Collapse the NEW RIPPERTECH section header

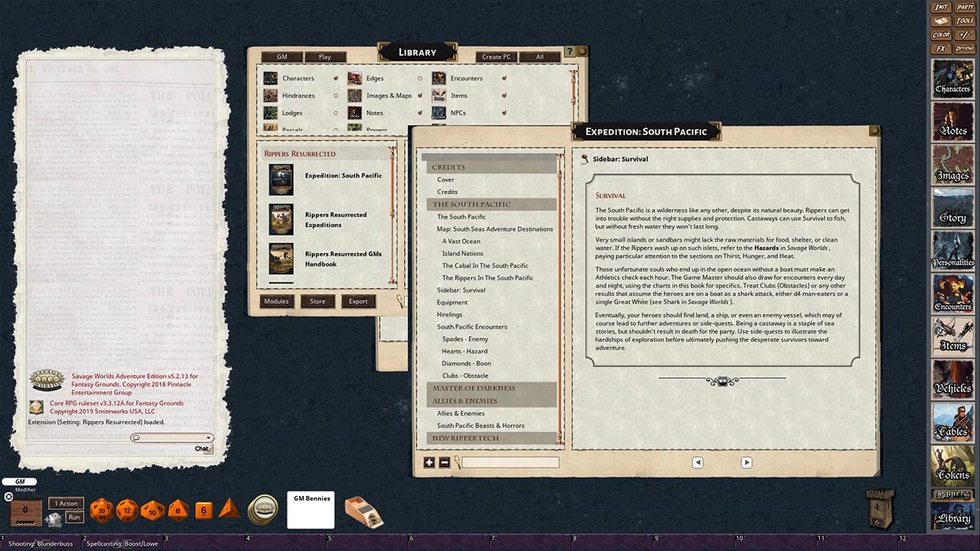tap(468, 438)
